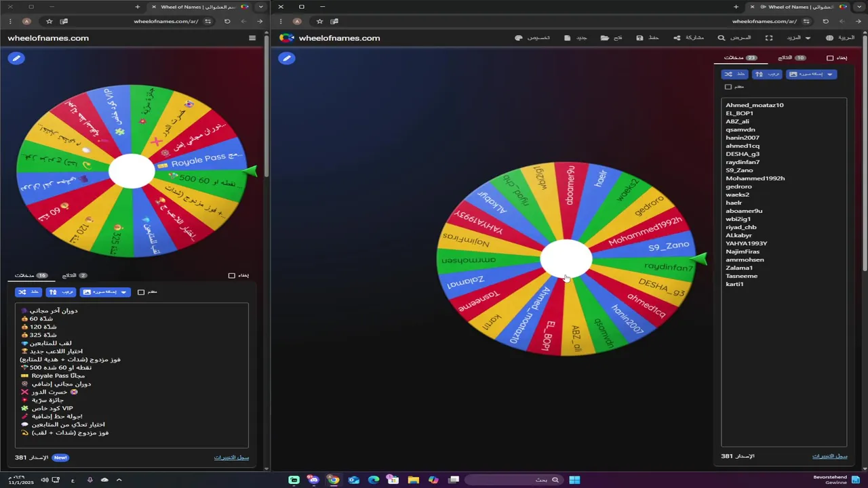Reload the page in the left browser window
This screenshot has width=868, height=488.
(x=227, y=21)
